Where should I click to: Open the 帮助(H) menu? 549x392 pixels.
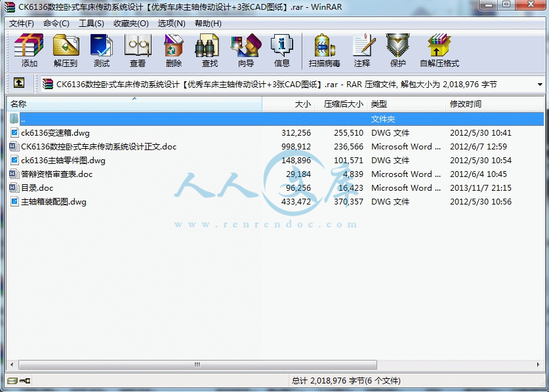[208, 24]
